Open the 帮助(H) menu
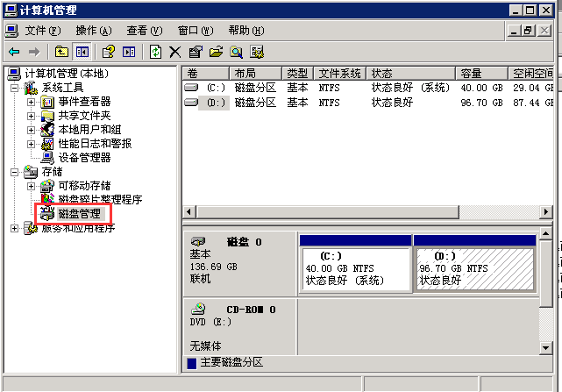Screen dimensions: 562x392 pos(246,31)
